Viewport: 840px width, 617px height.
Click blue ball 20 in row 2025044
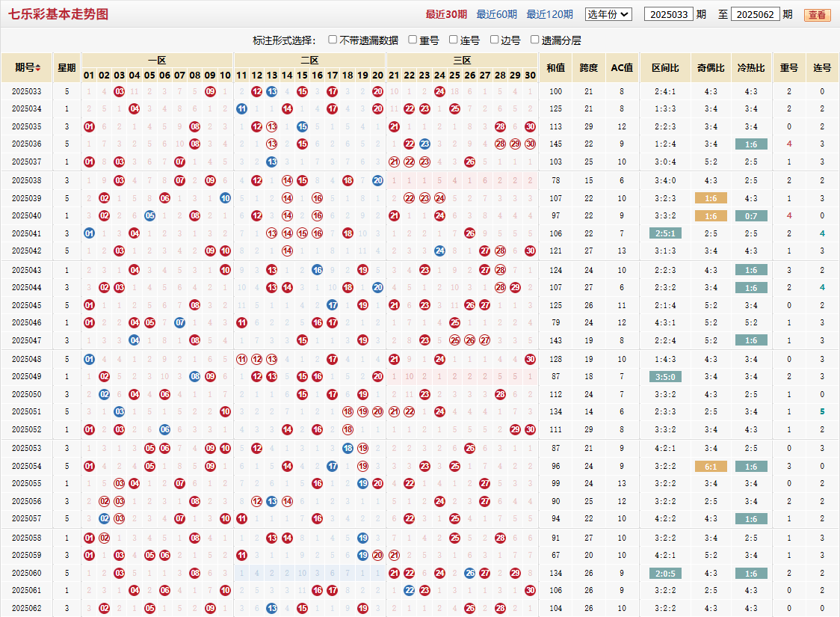[377, 287]
